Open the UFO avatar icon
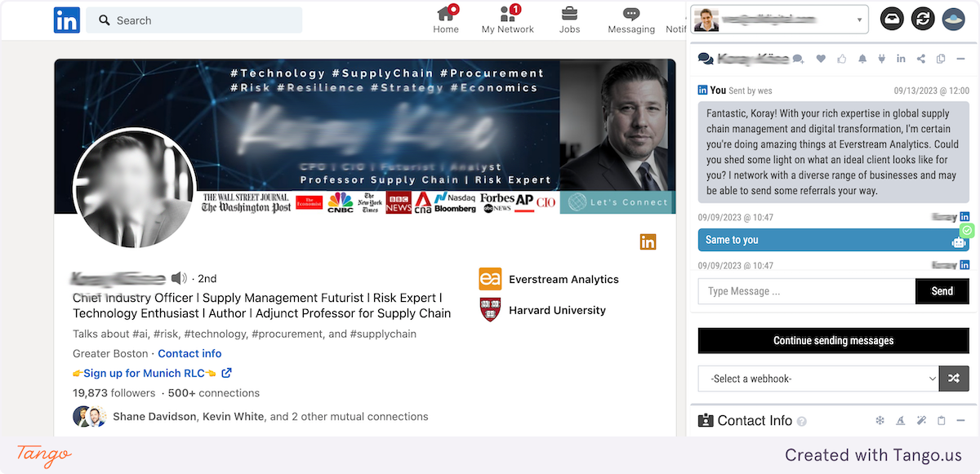Image resolution: width=980 pixels, height=474 pixels. point(954,19)
